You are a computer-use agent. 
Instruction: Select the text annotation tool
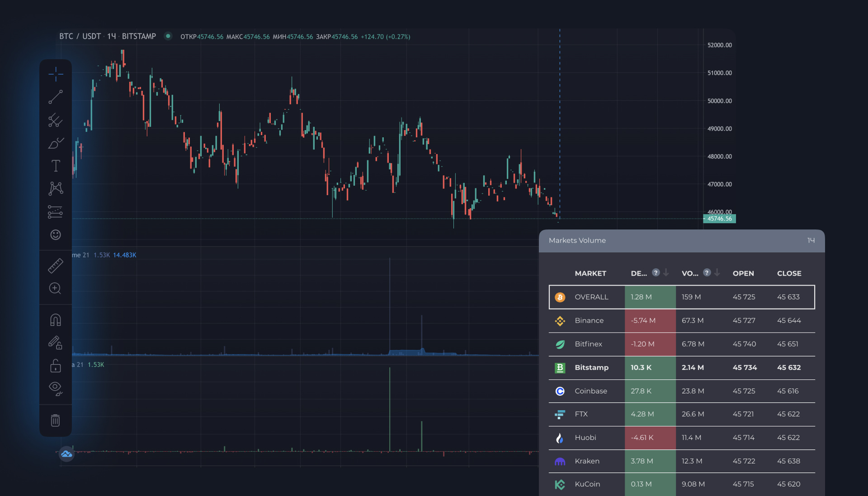click(x=56, y=166)
